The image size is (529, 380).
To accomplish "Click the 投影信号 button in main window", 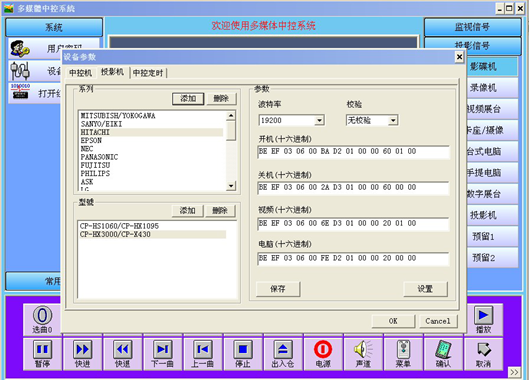I will 472,46.
